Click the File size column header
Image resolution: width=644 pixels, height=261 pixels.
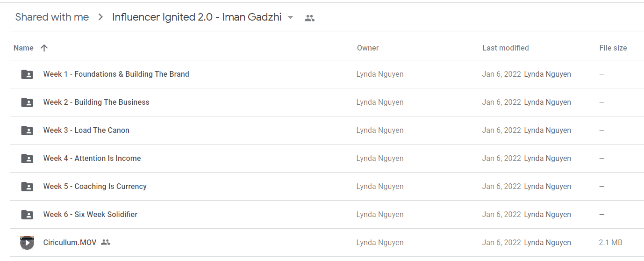613,48
